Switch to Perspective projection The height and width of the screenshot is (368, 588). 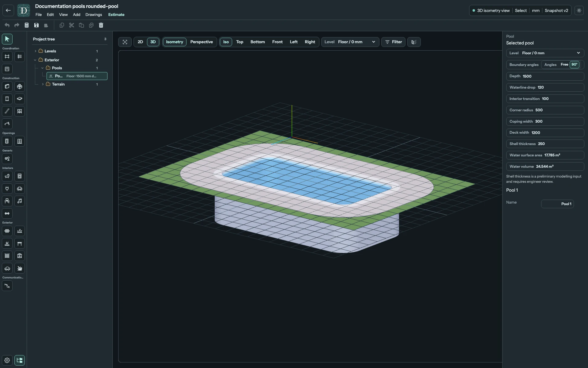(x=202, y=42)
